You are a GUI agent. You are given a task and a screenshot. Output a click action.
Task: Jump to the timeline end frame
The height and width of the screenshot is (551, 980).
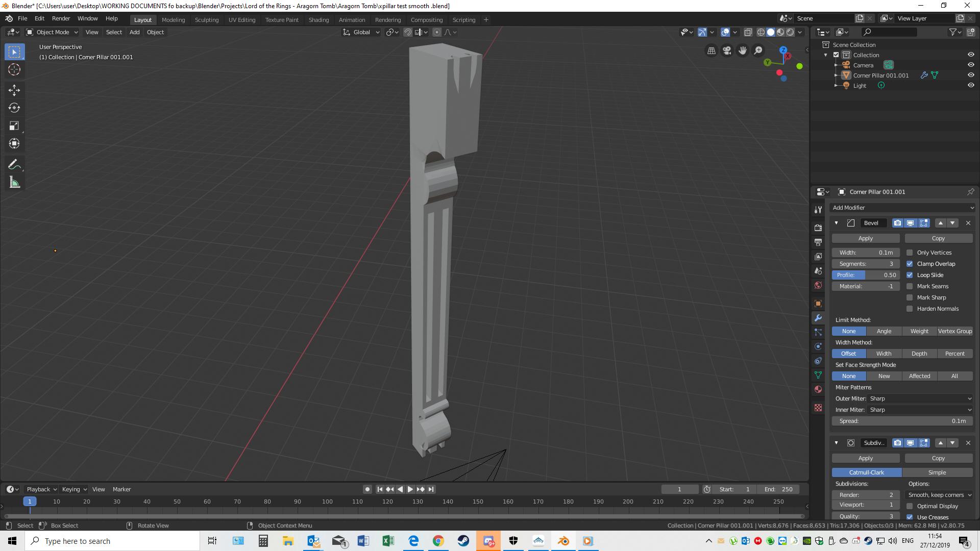click(x=431, y=489)
